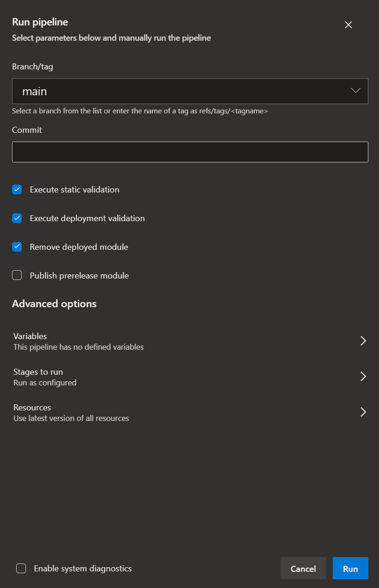The height and width of the screenshot is (588, 379).
Task: Click the chevron arrow in Branch/tag field
Action: pos(355,91)
